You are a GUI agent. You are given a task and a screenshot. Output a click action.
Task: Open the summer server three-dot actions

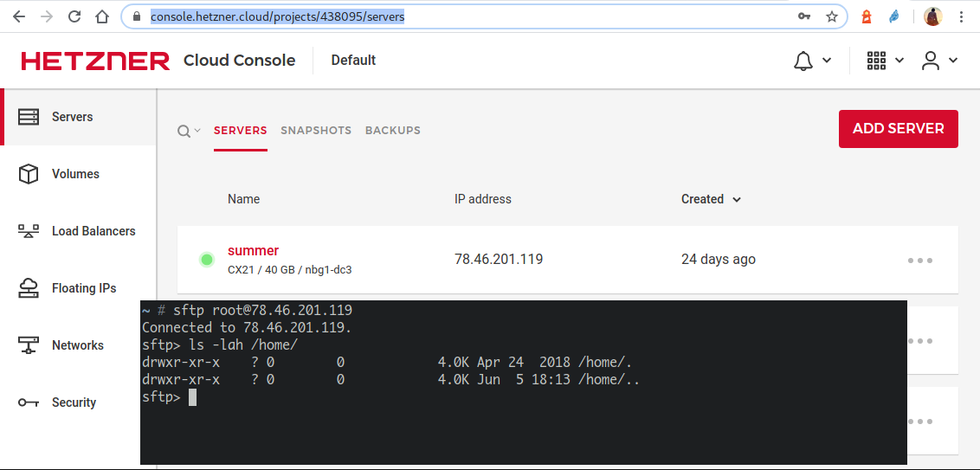[x=920, y=261]
